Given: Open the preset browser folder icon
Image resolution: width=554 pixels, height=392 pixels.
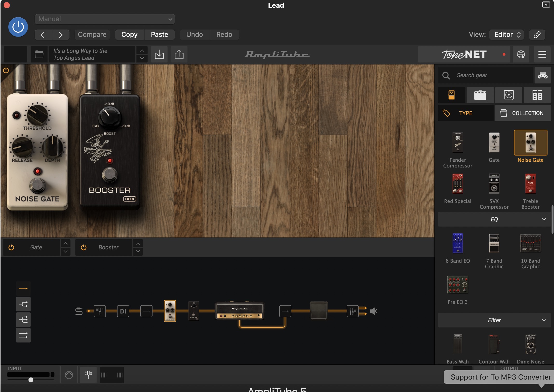Looking at the screenshot, I should pyautogui.click(x=39, y=54).
